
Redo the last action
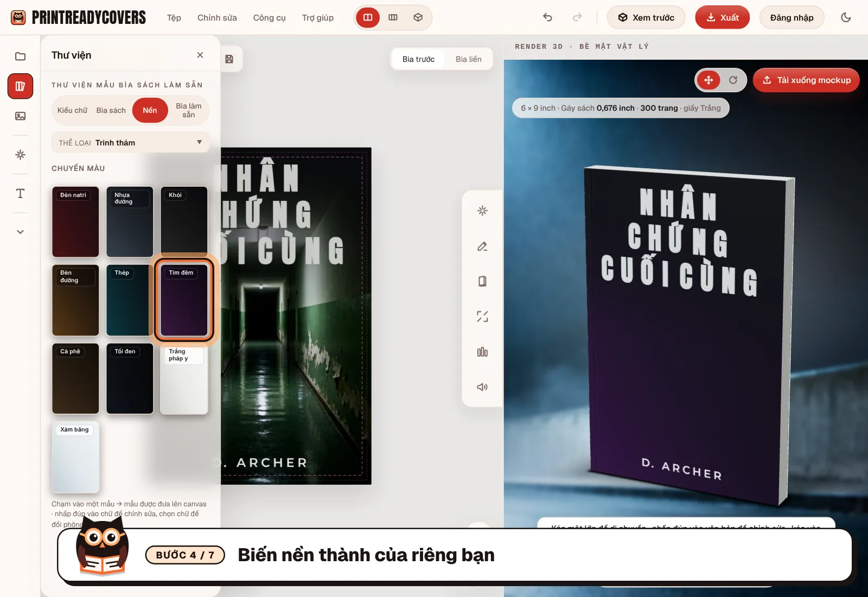[x=577, y=17]
